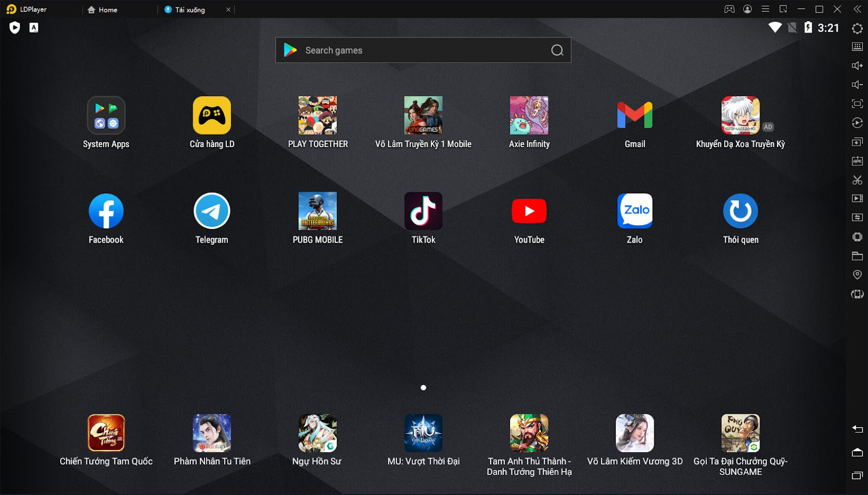Screen dimensions: 868x495
Task: Open virtual GPS location tool
Action: (x=857, y=275)
